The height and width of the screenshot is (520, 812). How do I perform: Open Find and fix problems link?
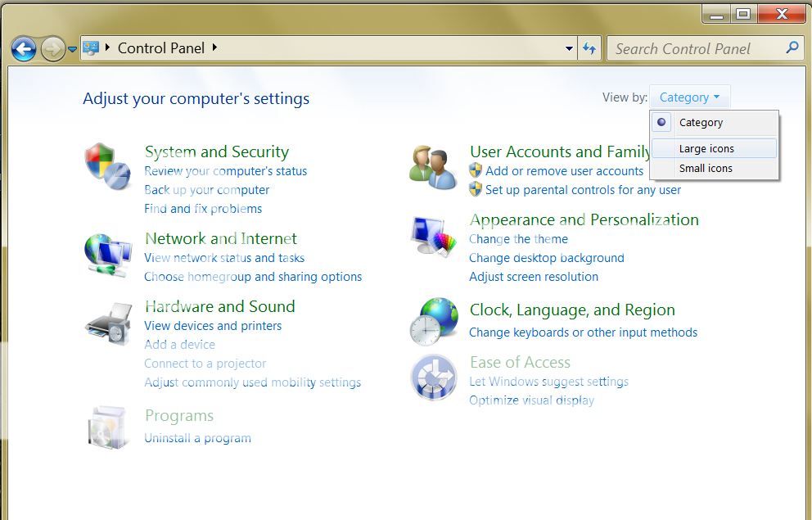click(203, 209)
